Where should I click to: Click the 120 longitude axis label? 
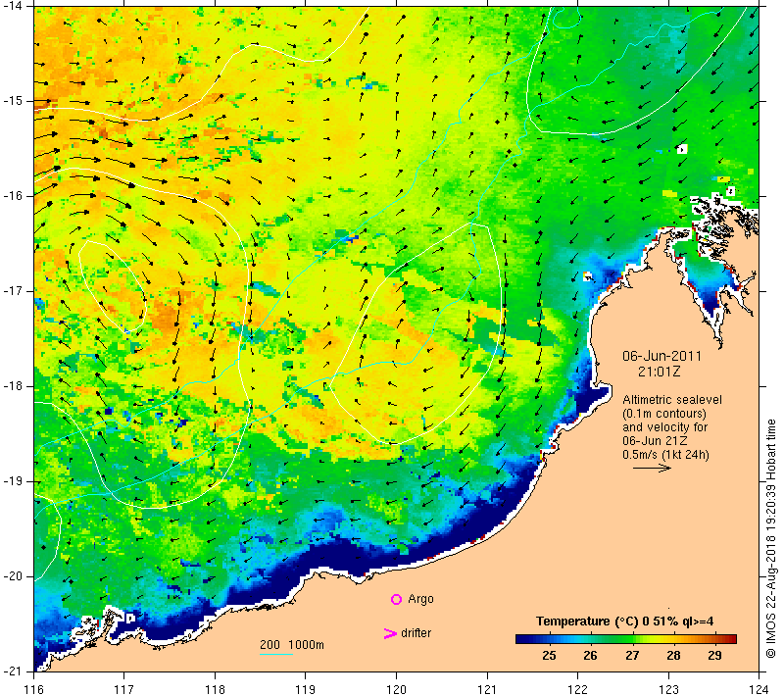397,689
